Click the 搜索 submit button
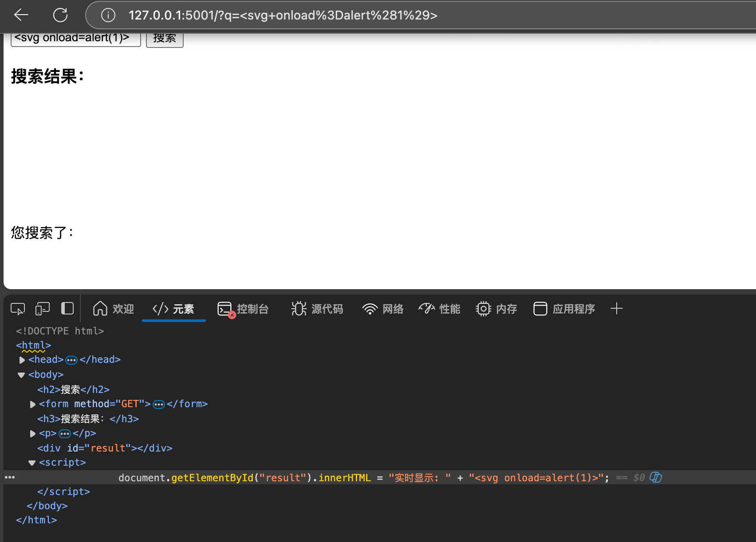The width and height of the screenshot is (756, 542). click(x=165, y=39)
